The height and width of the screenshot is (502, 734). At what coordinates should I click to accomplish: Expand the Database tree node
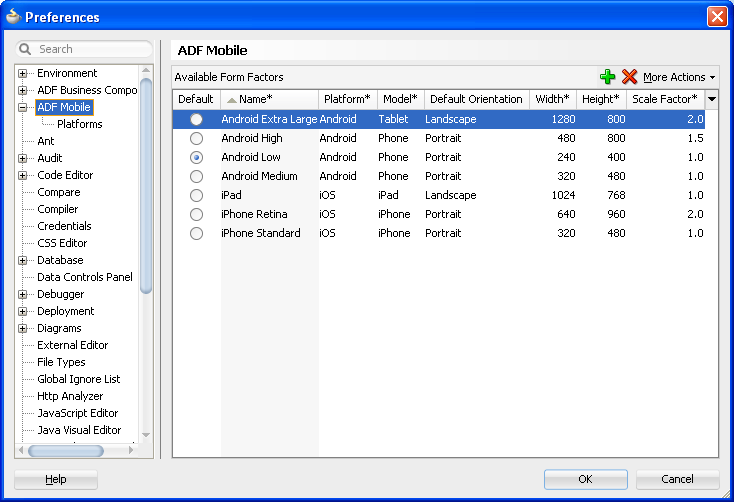click(22, 260)
